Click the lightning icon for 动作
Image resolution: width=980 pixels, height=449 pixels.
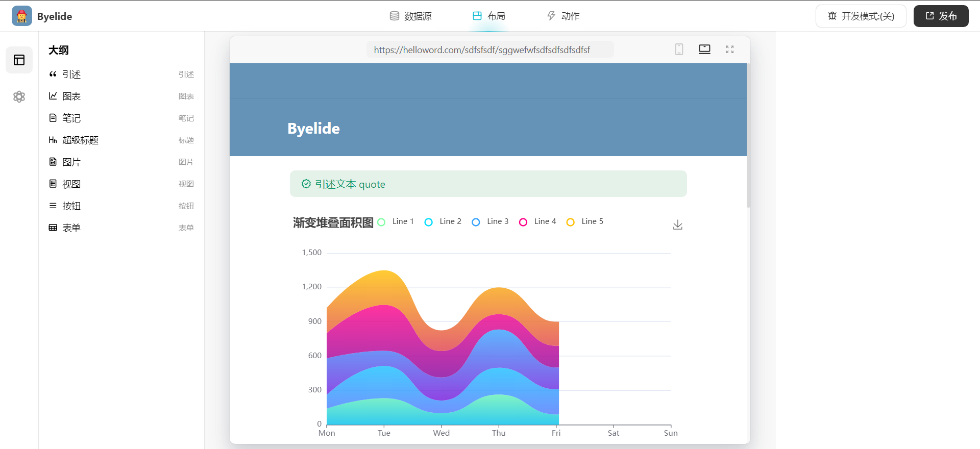click(551, 16)
